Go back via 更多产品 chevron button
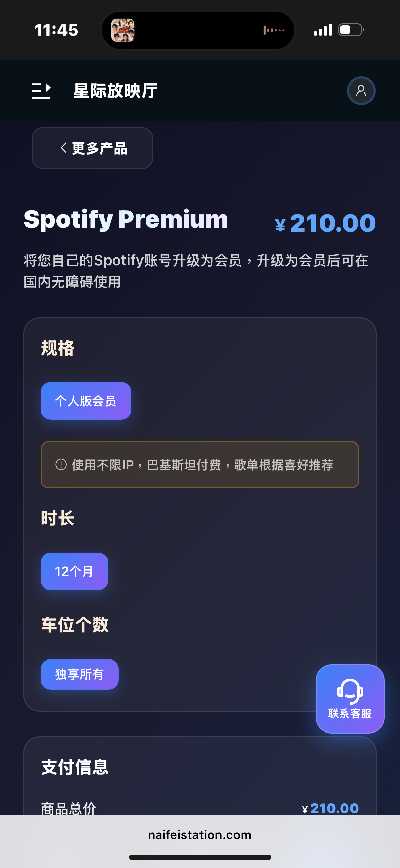Viewport: 400px width, 868px height. (92, 148)
